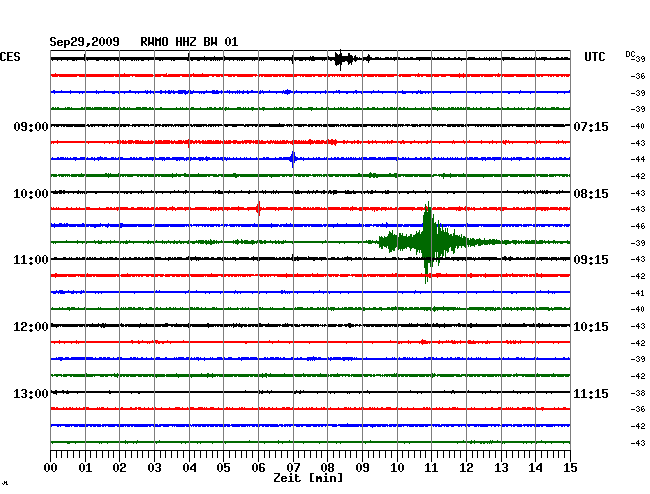Select the station title RWMO HHZ BW 01
The image size is (650, 494).
(x=189, y=42)
